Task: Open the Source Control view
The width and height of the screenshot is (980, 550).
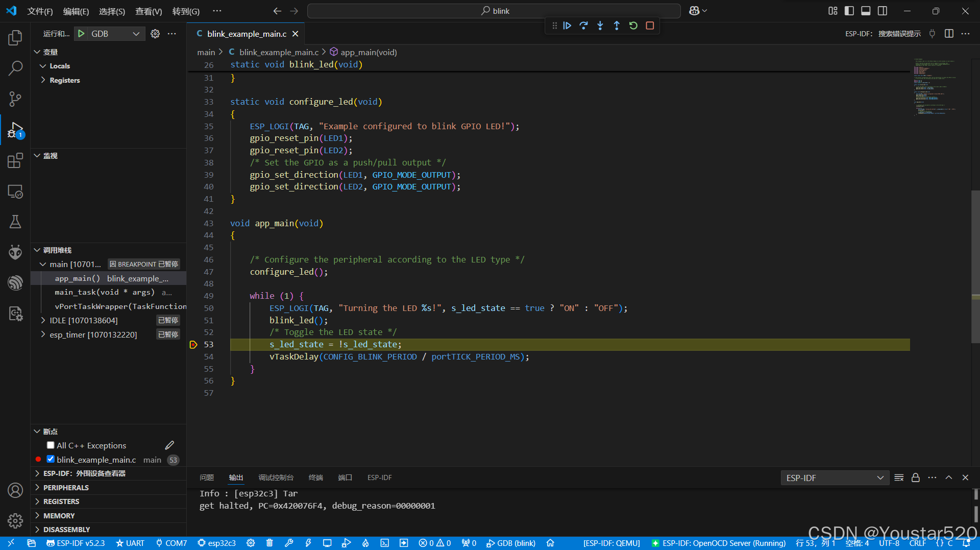Action: click(15, 99)
